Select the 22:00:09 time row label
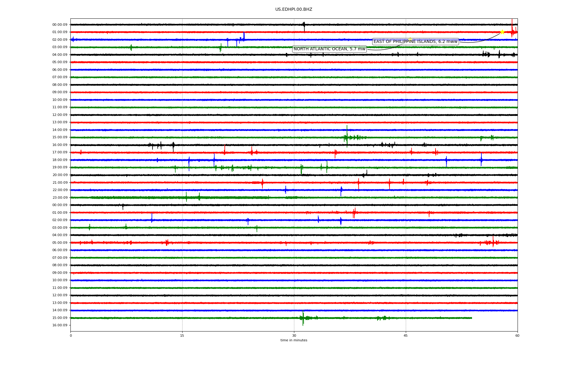588x368 pixels. [x=60, y=190]
